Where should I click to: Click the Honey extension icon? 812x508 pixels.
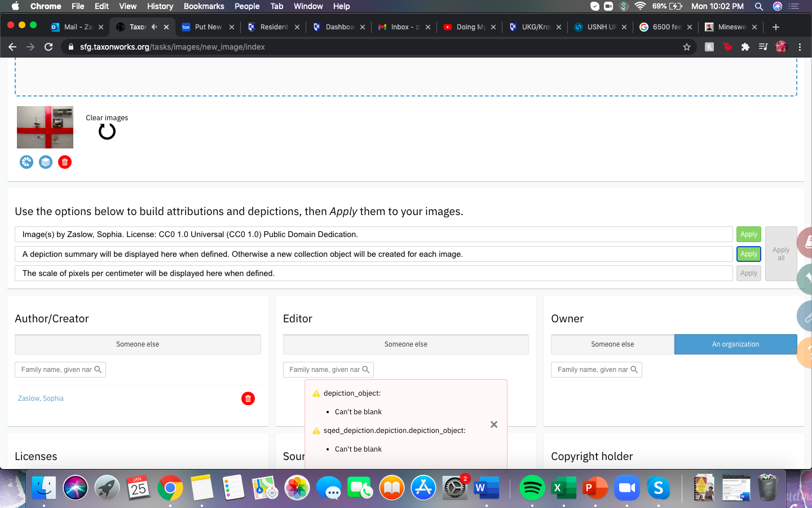click(709, 47)
